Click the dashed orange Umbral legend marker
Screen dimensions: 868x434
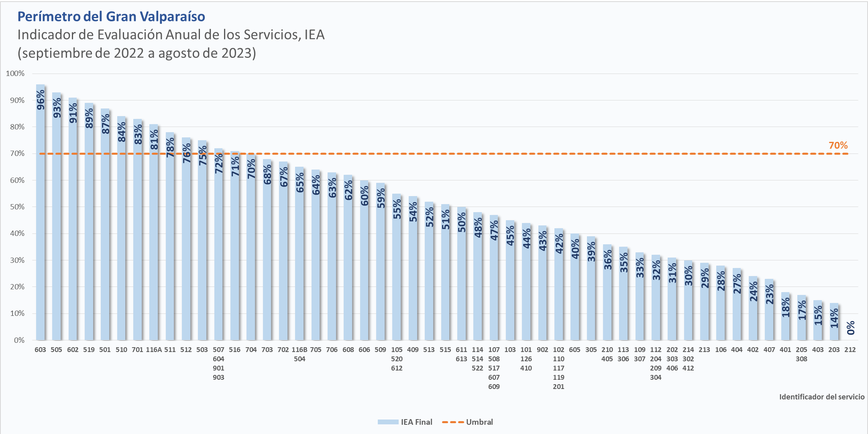(453, 422)
